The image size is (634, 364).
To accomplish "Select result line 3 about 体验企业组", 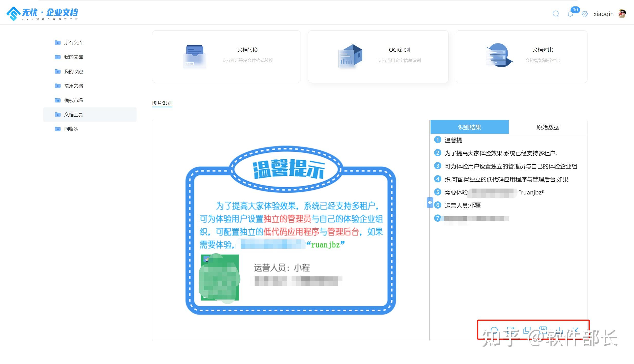I will point(511,166).
